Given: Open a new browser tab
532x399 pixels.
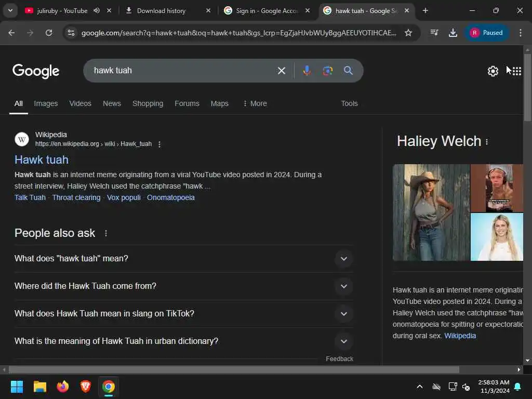Looking at the screenshot, I should click(425, 10).
